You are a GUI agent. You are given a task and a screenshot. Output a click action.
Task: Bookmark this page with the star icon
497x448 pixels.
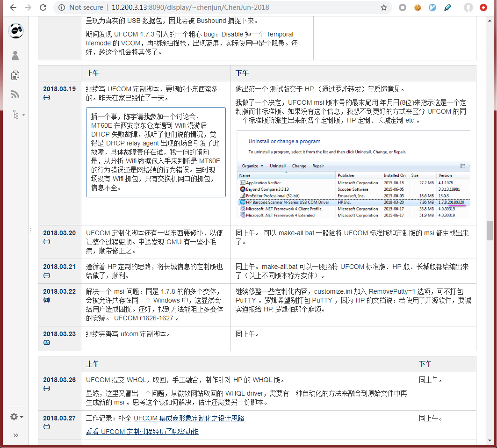pyautogui.click(x=383, y=7)
